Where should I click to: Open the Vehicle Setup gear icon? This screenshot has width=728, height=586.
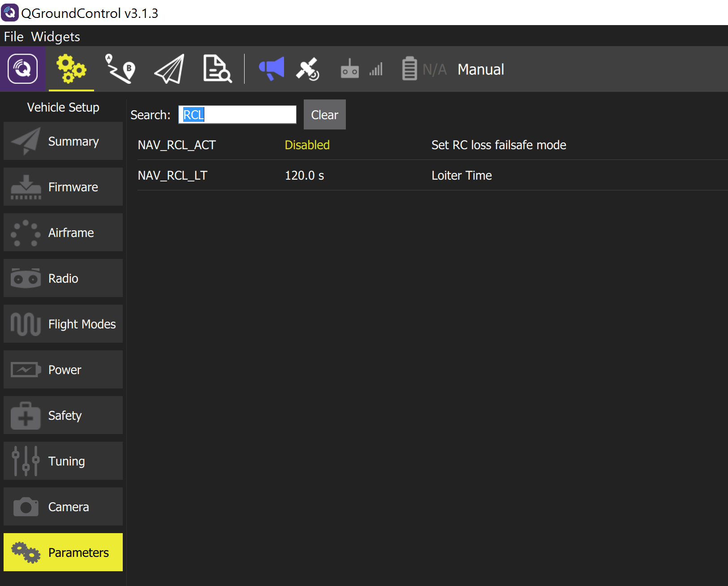tap(71, 69)
